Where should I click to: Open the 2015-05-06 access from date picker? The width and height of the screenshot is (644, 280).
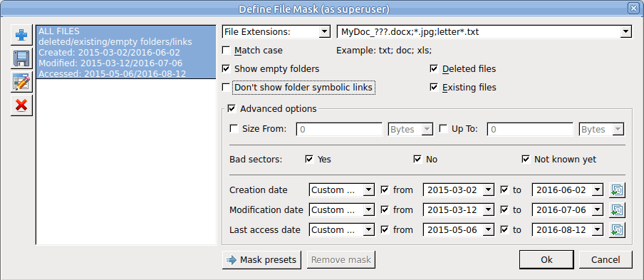tap(488, 230)
